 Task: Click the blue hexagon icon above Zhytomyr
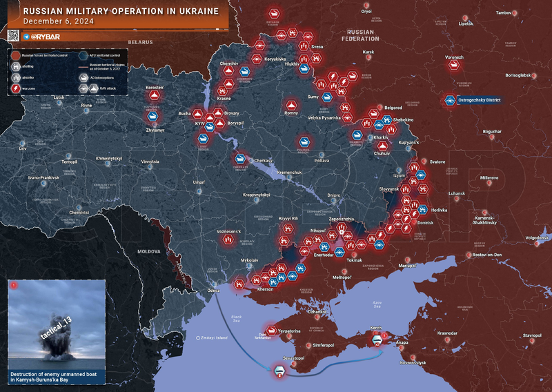point(153,117)
